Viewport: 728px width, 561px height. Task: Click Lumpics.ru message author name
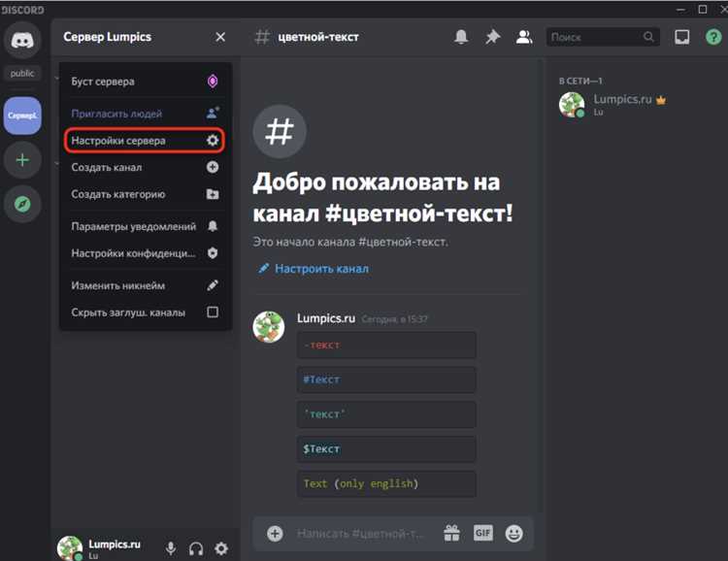(x=326, y=318)
